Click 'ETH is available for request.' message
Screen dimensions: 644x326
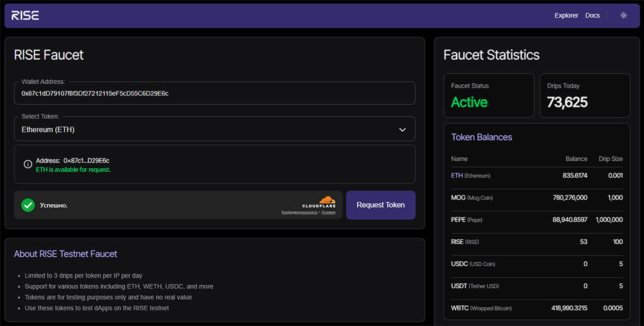[x=73, y=170]
